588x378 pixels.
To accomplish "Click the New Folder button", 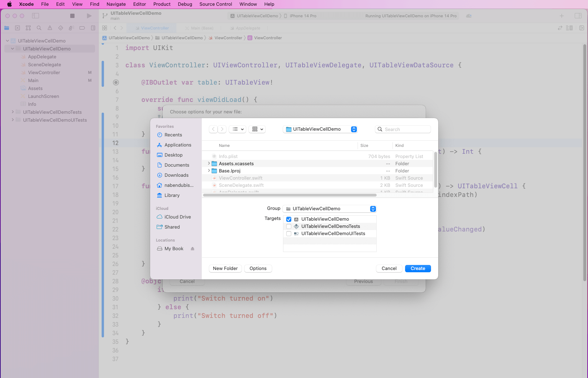I will tap(225, 268).
